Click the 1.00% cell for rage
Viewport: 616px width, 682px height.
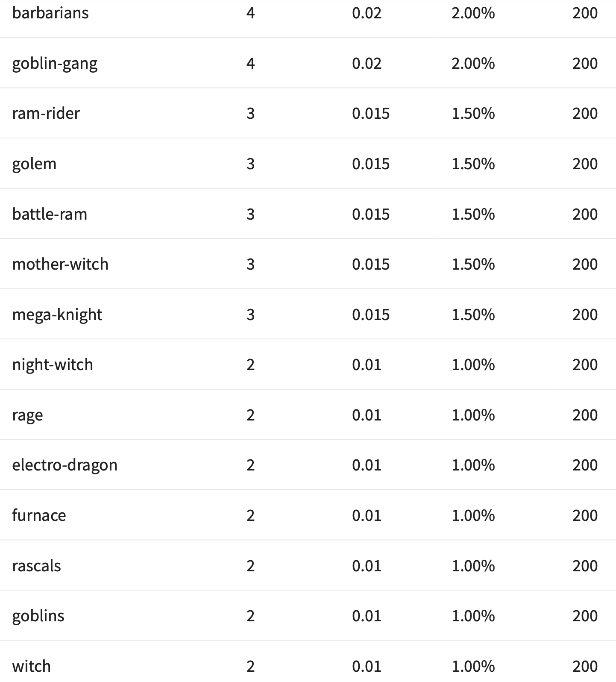[x=473, y=415]
